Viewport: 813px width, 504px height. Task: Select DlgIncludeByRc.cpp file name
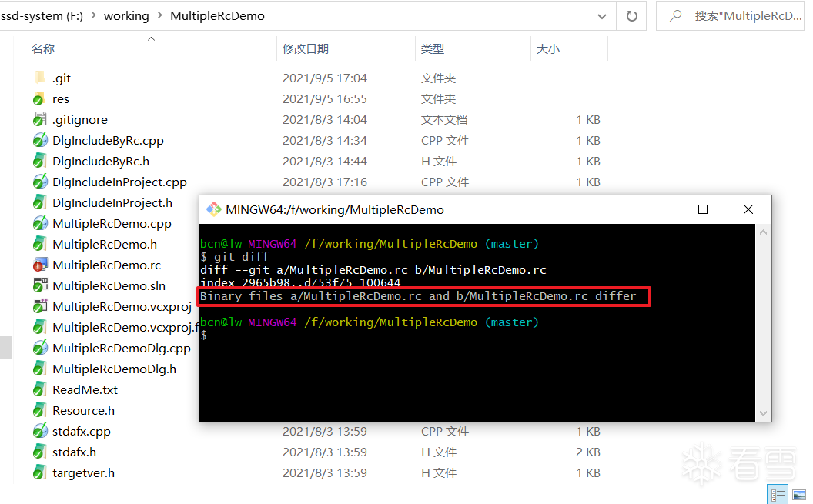point(108,140)
